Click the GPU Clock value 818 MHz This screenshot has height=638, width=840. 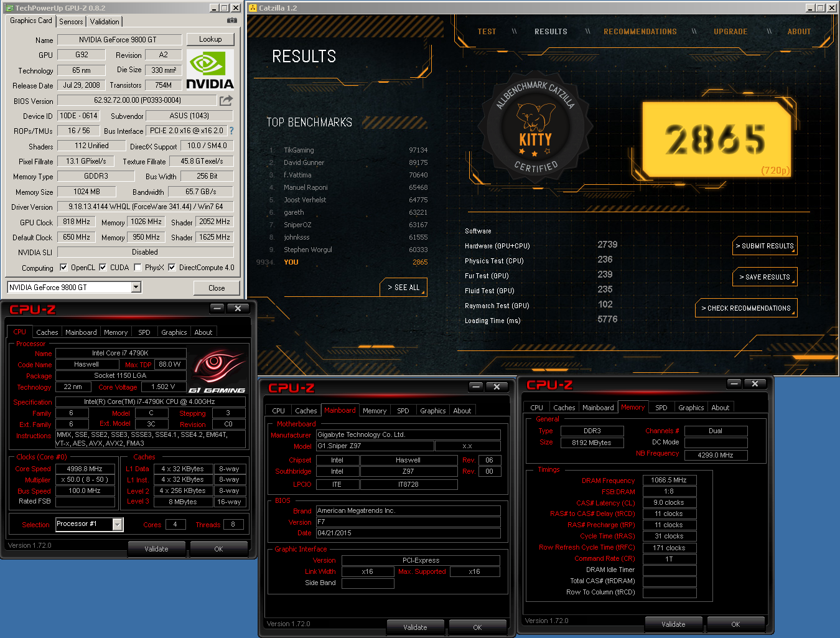(77, 222)
